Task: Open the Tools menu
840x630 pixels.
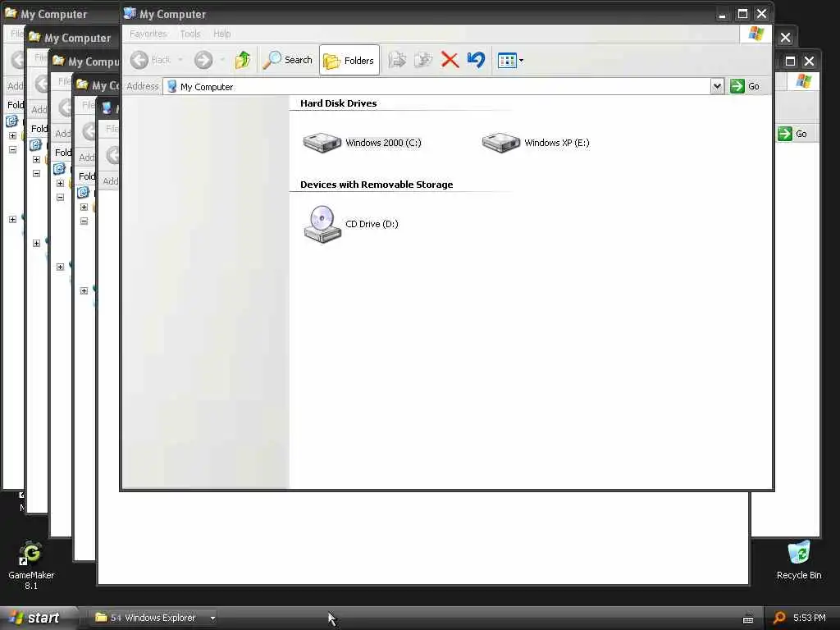Action: click(190, 34)
